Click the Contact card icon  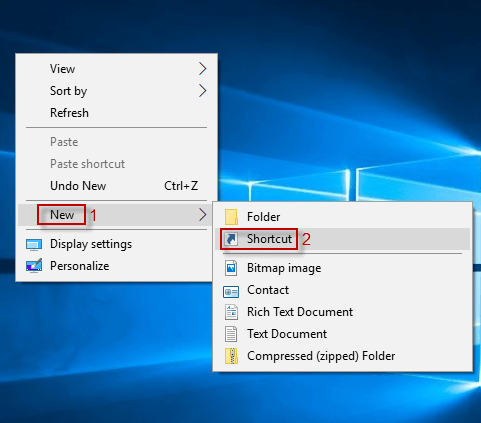point(231,292)
